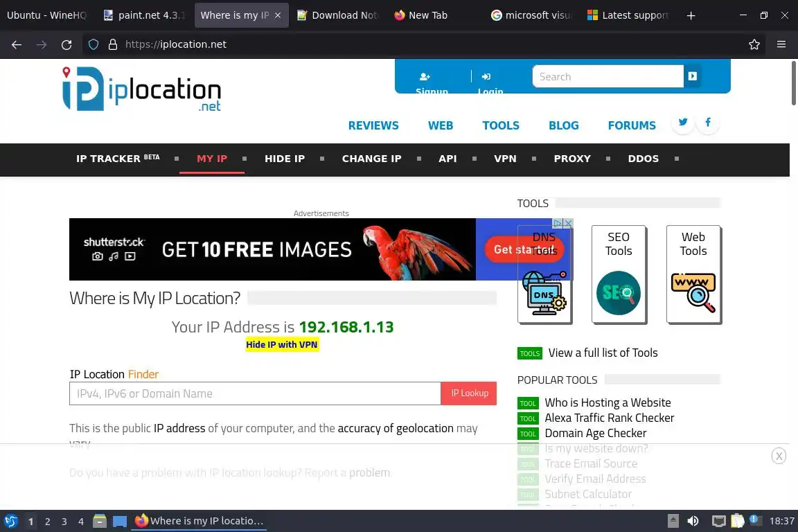Open the Twitter social link
Viewport: 798px width, 532px height.
pos(683,122)
